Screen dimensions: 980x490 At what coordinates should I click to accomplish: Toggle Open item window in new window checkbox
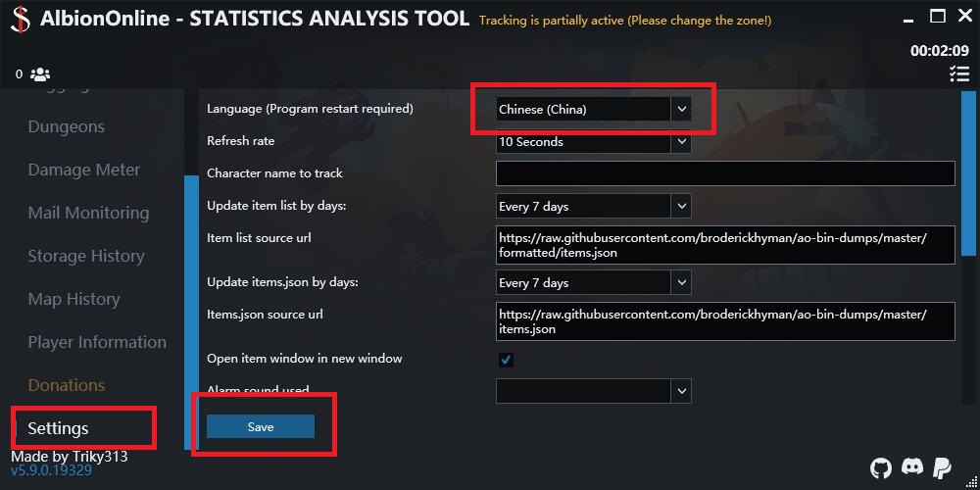(506, 360)
